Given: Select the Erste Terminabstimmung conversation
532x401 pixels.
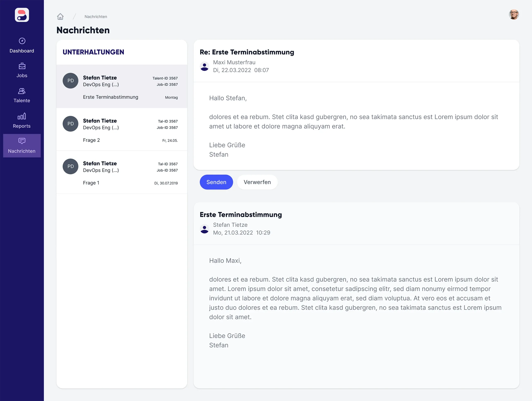Looking at the screenshot, I should click(122, 87).
